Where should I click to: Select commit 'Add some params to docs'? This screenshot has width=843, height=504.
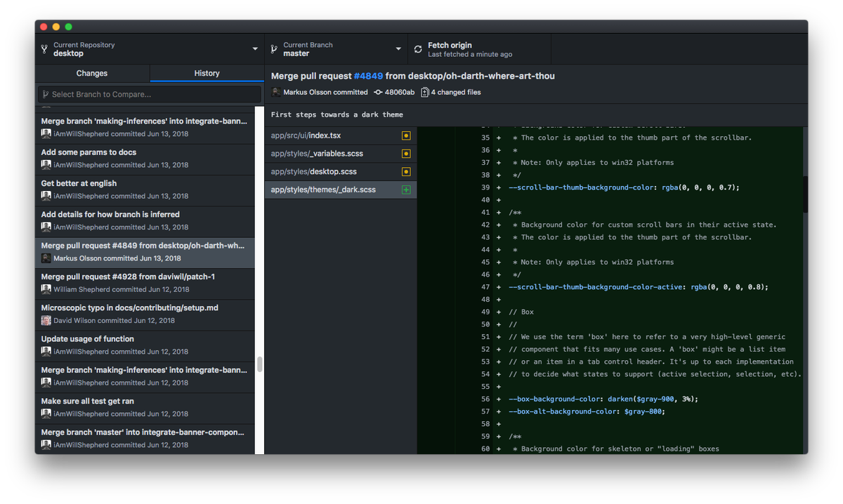pos(145,159)
